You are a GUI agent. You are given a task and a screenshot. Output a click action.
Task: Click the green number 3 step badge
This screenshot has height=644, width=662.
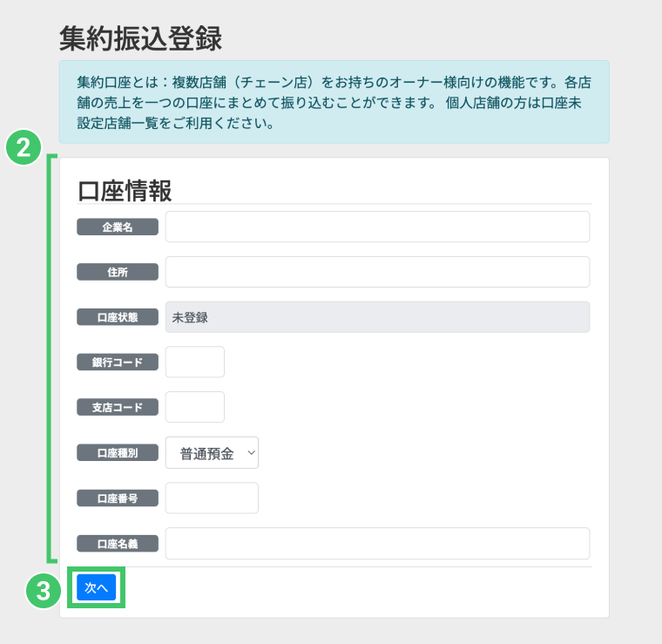(x=43, y=590)
